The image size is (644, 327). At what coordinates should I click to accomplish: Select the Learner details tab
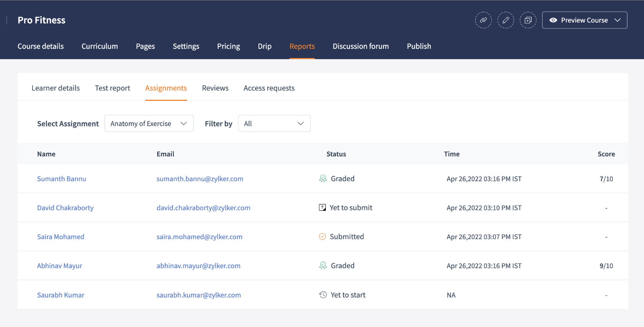(55, 88)
